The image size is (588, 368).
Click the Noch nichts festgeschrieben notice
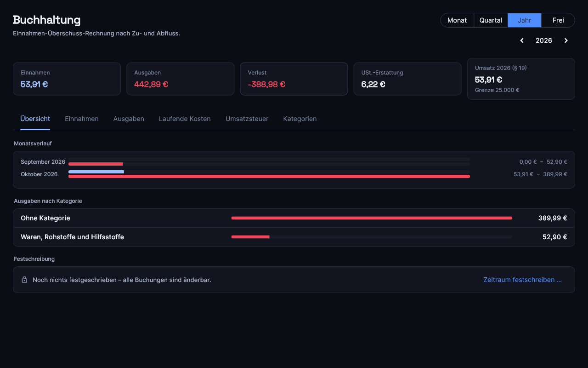click(122, 280)
